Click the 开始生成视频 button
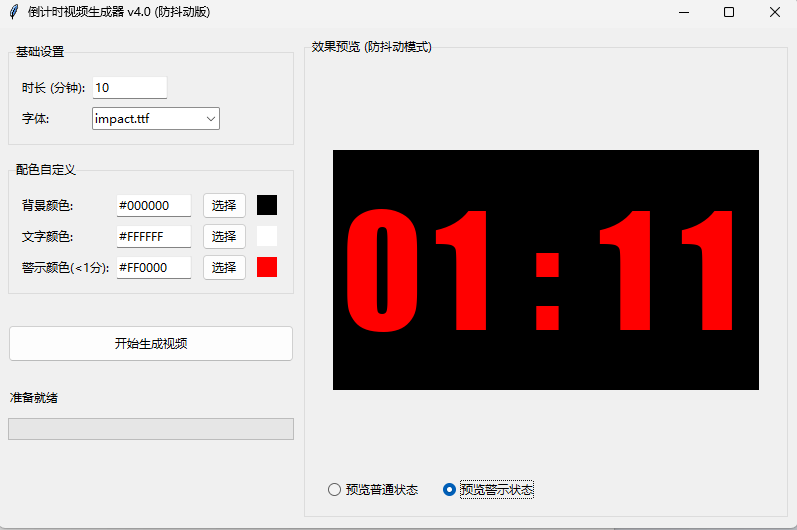The width and height of the screenshot is (797, 530). tap(151, 344)
